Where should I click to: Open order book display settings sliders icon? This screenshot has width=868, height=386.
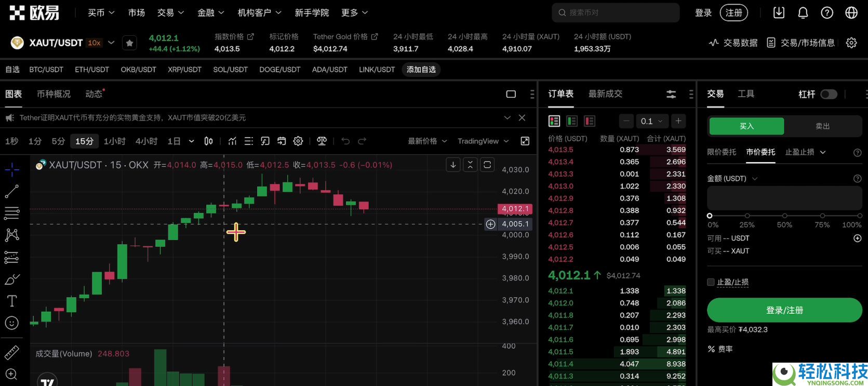pyautogui.click(x=671, y=94)
